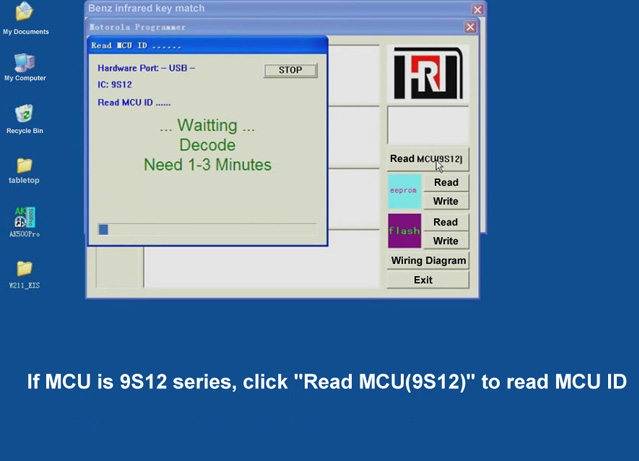The width and height of the screenshot is (639, 461).
Task: Click the '... Waitting ...' message
Action: click(207, 126)
